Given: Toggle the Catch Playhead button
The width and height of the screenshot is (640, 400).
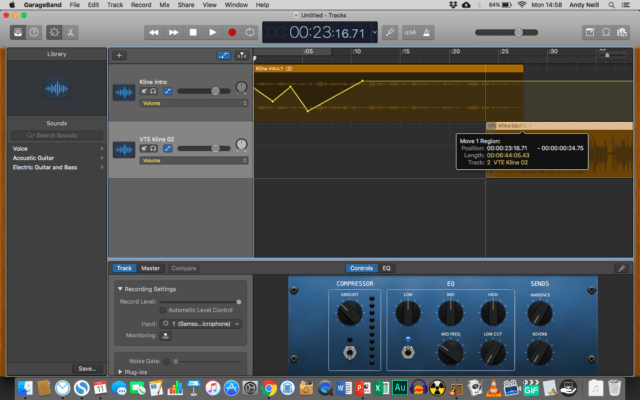Looking at the screenshot, I should [242, 56].
